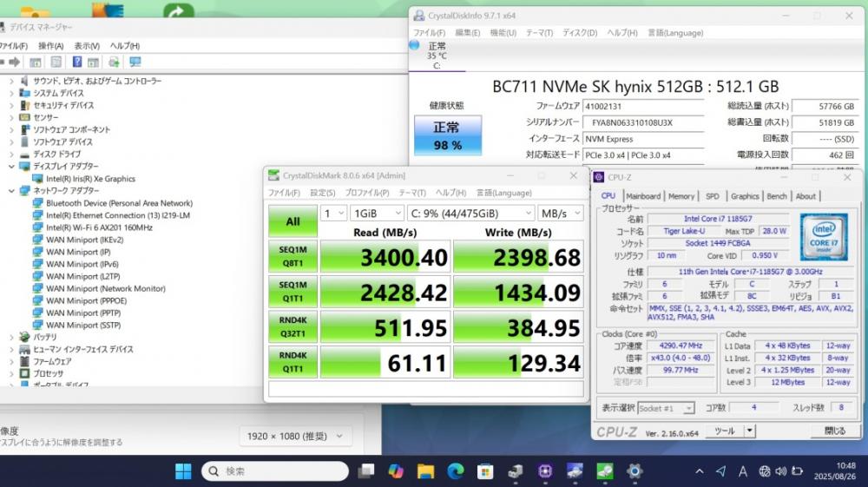
Task: Open the ヘルプ(H) menu in Device Manager
Action: point(125,46)
